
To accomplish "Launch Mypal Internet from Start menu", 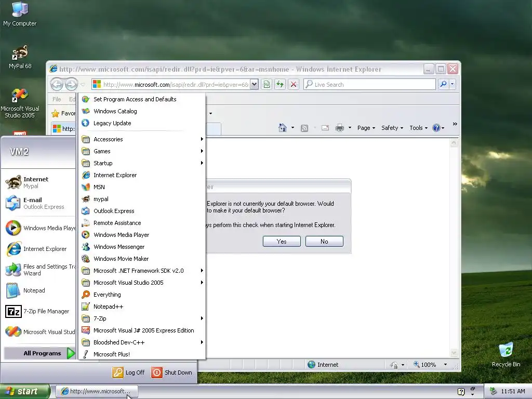I will pos(38,182).
